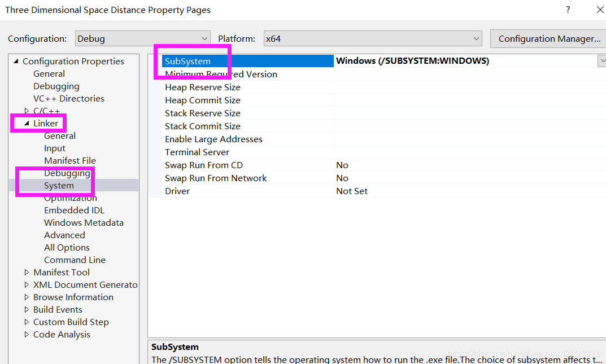The height and width of the screenshot is (364, 606).
Task: Click the Driver property showing Not Set
Action: click(177, 191)
